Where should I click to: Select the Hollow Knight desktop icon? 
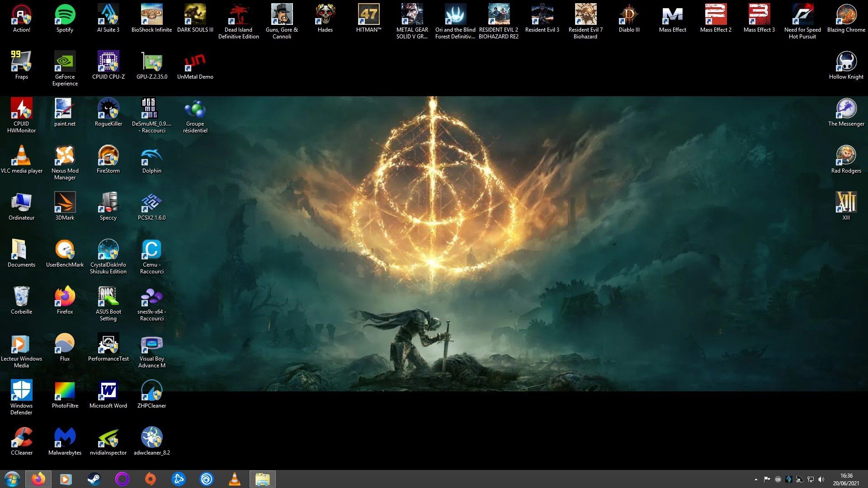click(846, 65)
